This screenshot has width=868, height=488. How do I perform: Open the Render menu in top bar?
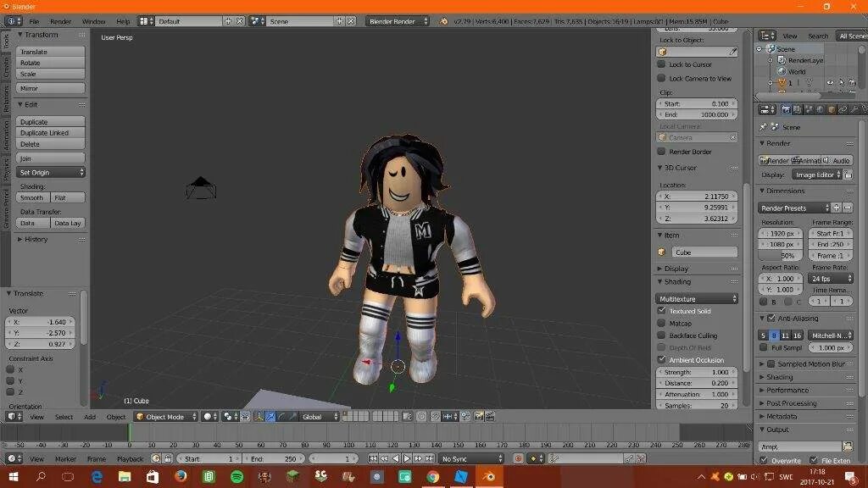(60, 21)
